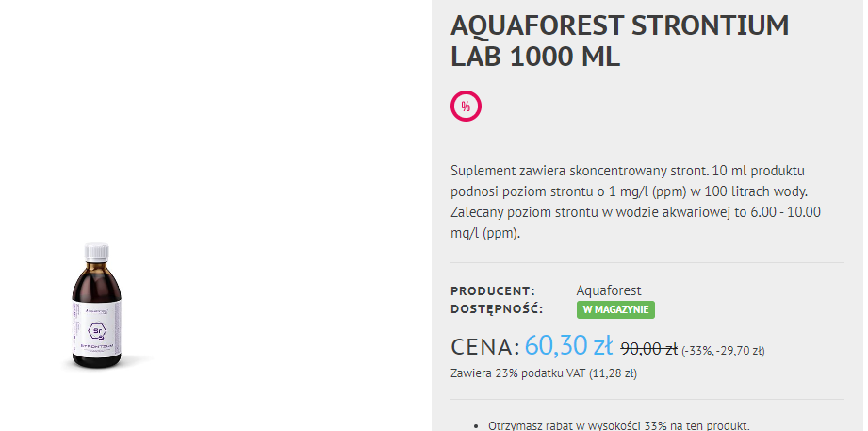Click the Otrzymasz rabat 33% bullet text
This screenshot has height=431, width=868.
click(x=618, y=425)
